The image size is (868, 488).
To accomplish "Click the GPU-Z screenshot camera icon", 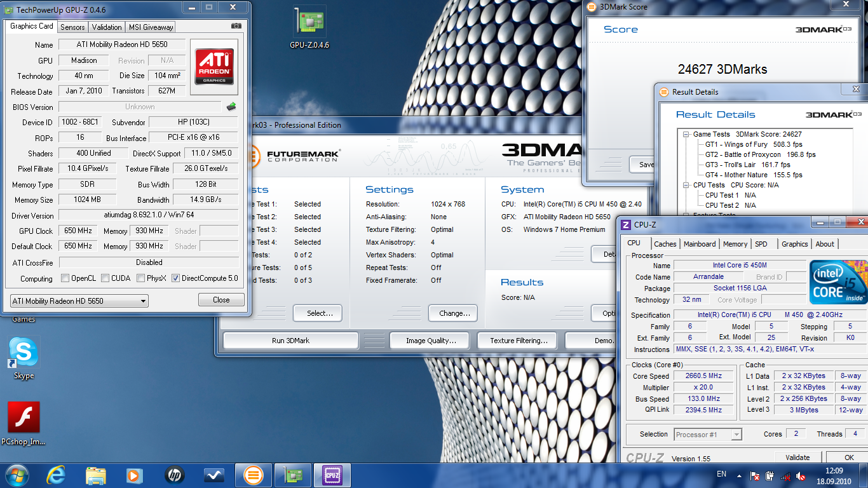I will 236,26.
